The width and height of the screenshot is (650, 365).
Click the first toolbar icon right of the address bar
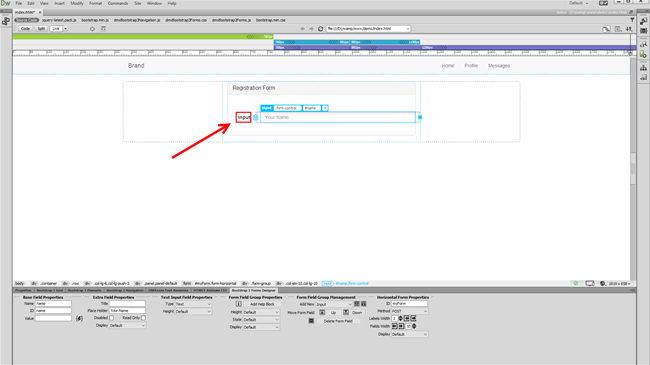[606, 29]
